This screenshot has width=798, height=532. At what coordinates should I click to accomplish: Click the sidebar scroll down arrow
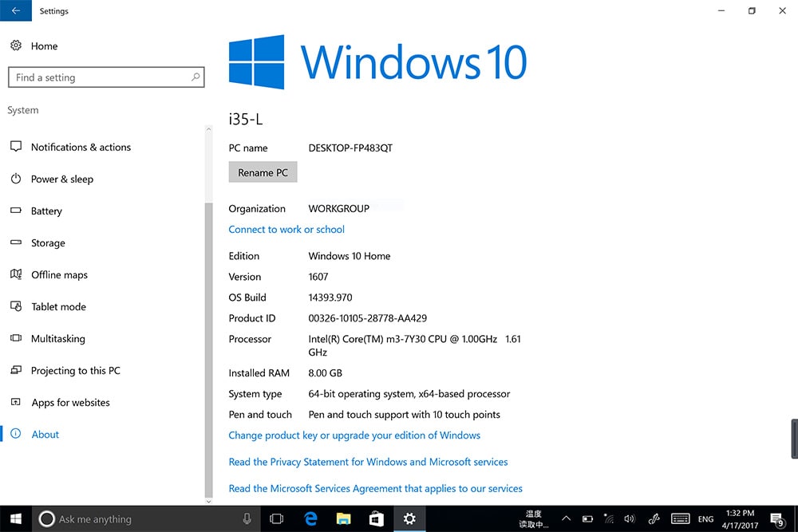208,501
